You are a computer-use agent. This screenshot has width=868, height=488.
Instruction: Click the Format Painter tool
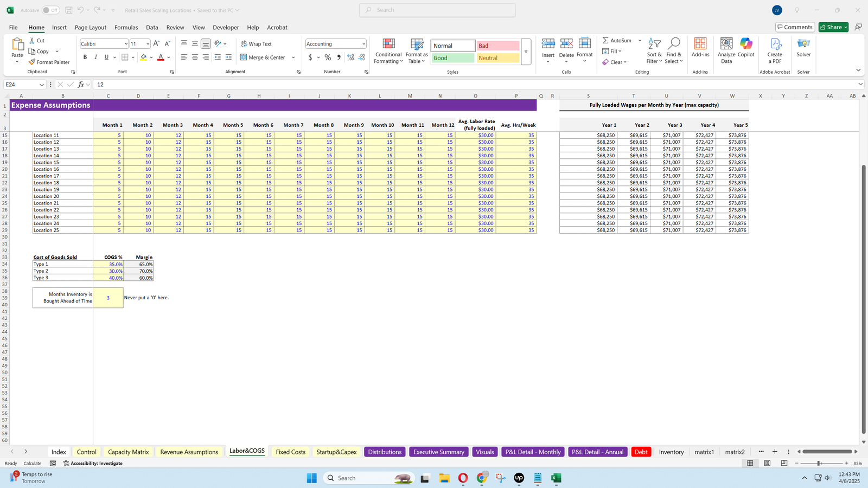pyautogui.click(x=49, y=62)
